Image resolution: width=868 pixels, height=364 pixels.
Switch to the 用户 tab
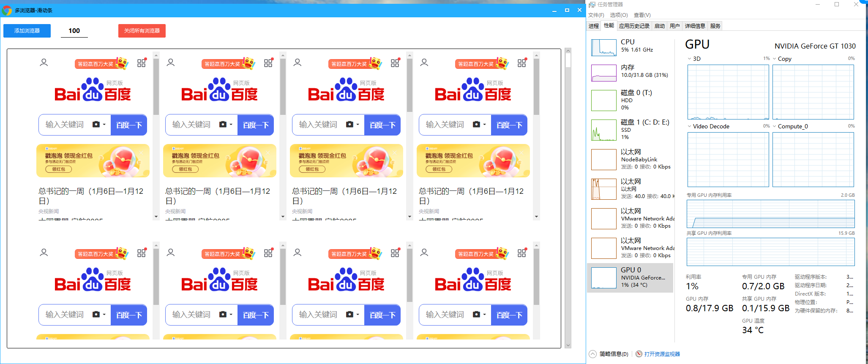pyautogui.click(x=675, y=26)
